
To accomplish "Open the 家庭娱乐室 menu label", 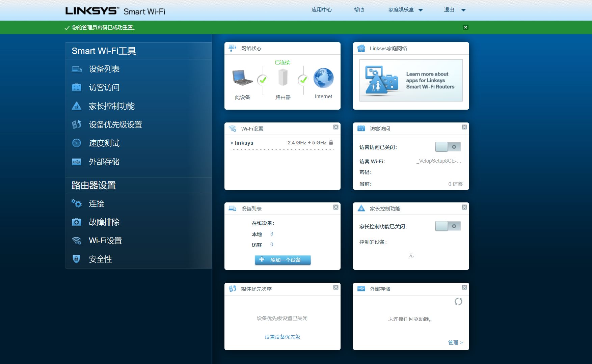I will [x=401, y=10].
